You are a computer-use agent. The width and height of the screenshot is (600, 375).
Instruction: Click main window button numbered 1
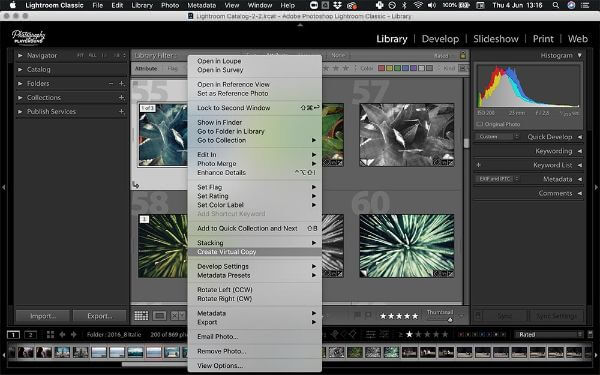13,335
